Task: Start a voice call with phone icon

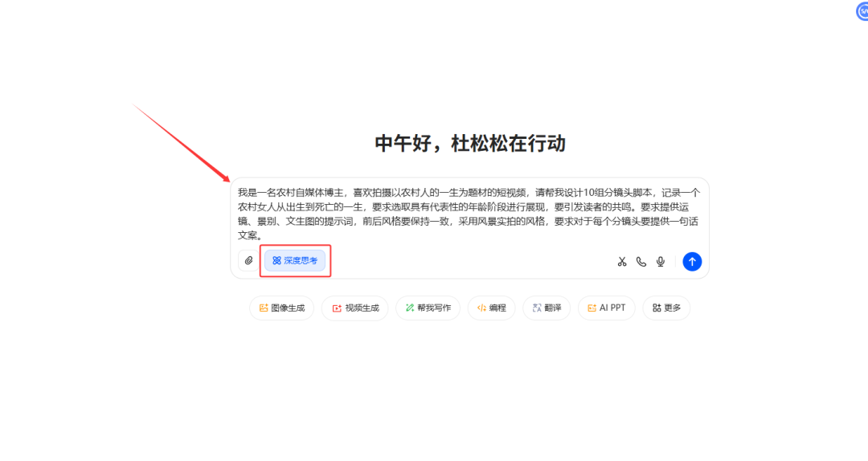Action: (641, 262)
